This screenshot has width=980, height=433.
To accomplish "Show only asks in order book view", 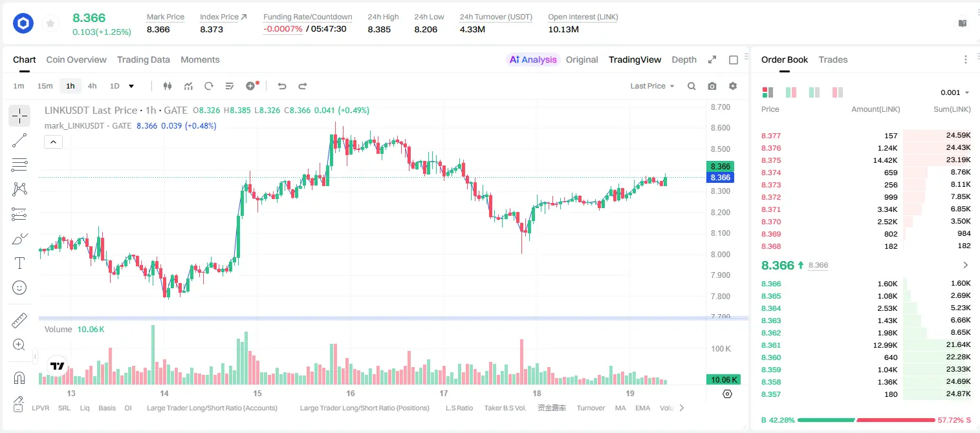I will (838, 92).
